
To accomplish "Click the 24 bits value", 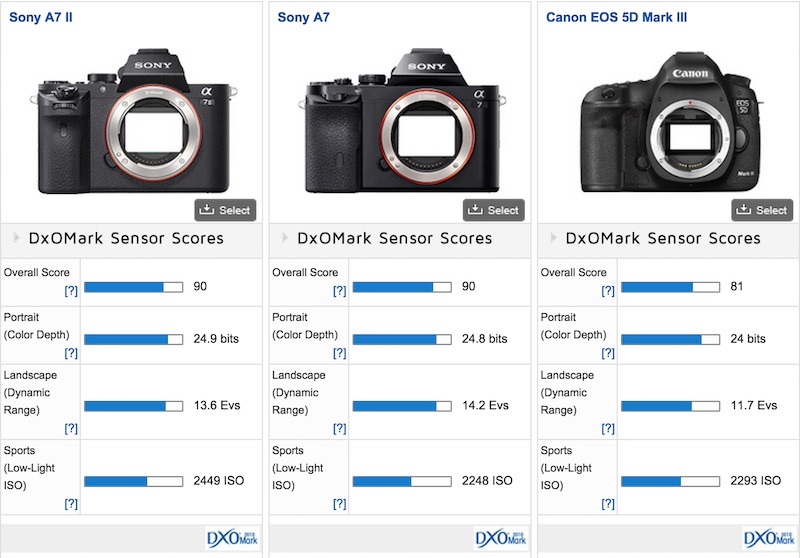I will click(x=747, y=339).
